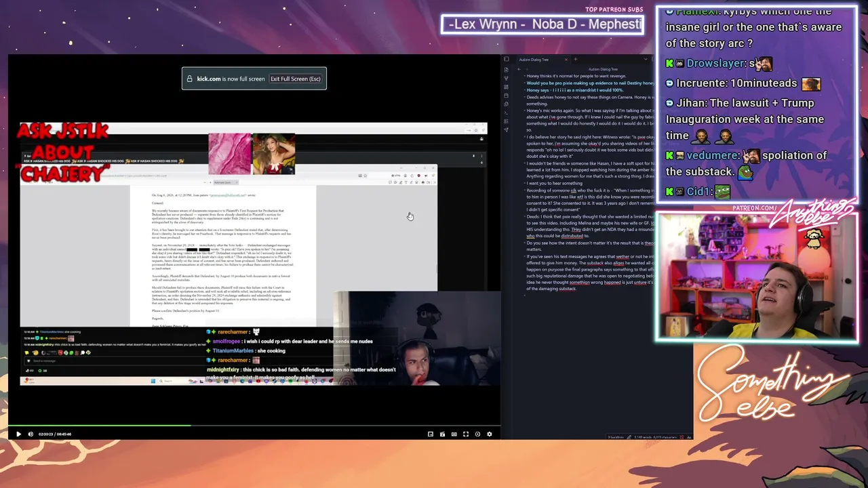Click the Exit Full Screen (Esc) button
The height and width of the screenshot is (488, 868).
[295, 79]
